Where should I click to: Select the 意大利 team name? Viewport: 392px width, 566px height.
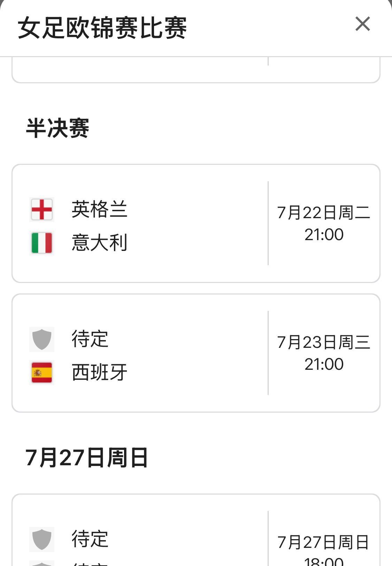click(x=99, y=243)
